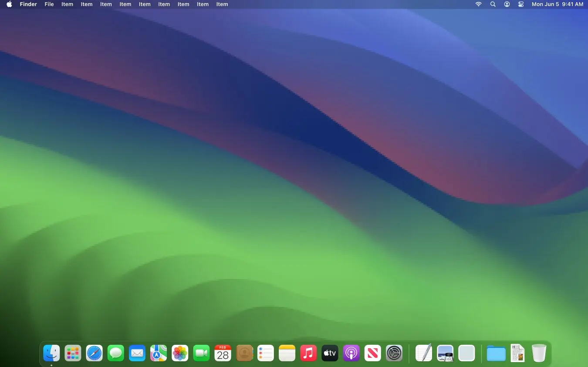This screenshot has width=588, height=367.
Task: Click the Wi-Fi status icon
Action: 478,4
